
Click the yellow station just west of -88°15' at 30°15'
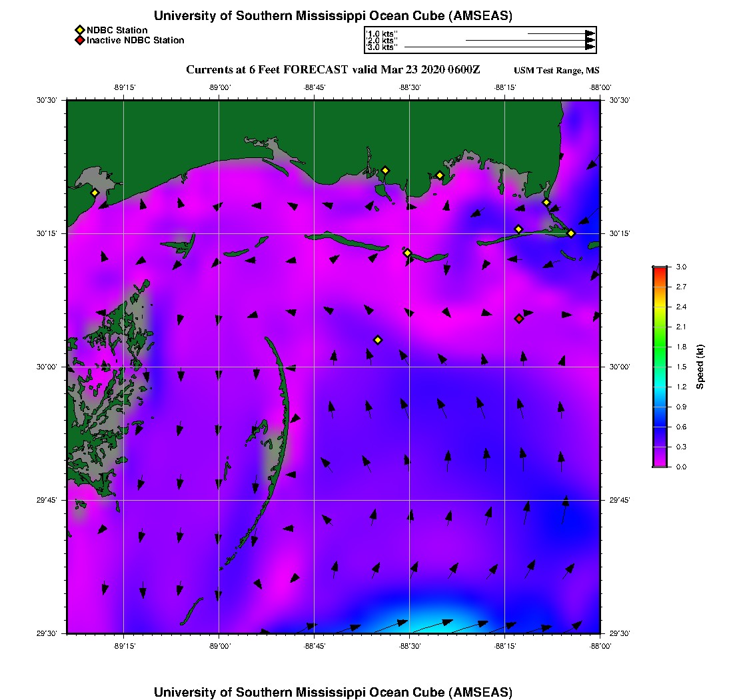click(518, 229)
